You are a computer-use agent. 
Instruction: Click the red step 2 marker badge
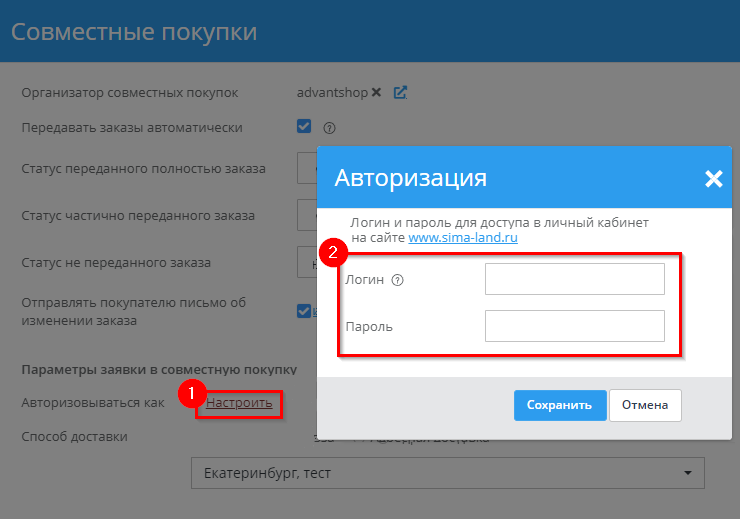(x=332, y=251)
